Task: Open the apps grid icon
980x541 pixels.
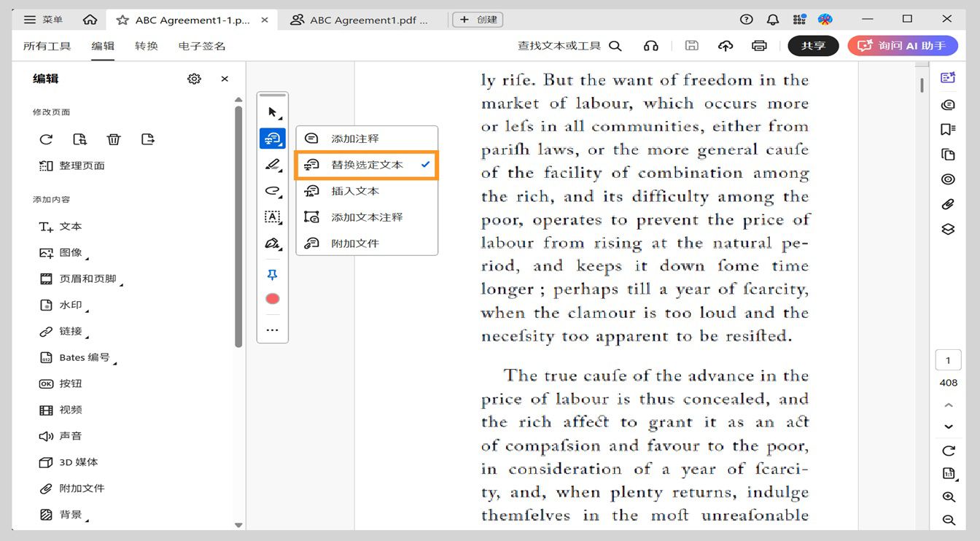Action: pos(800,20)
